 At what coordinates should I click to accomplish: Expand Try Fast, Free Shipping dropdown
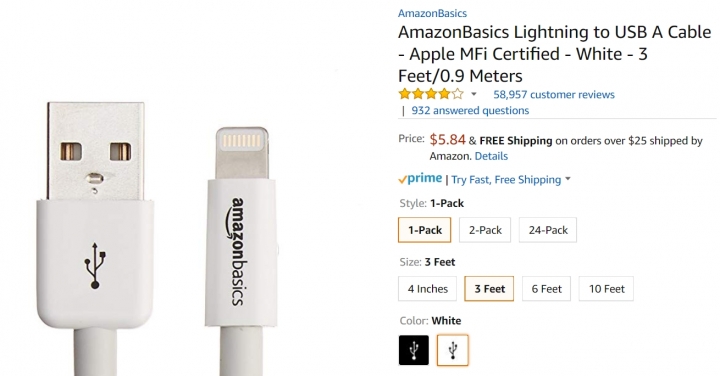pyautogui.click(x=568, y=179)
